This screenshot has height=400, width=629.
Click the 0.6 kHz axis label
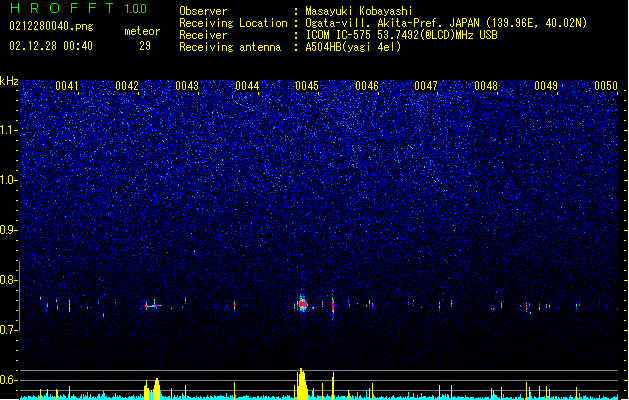[x=8, y=380]
